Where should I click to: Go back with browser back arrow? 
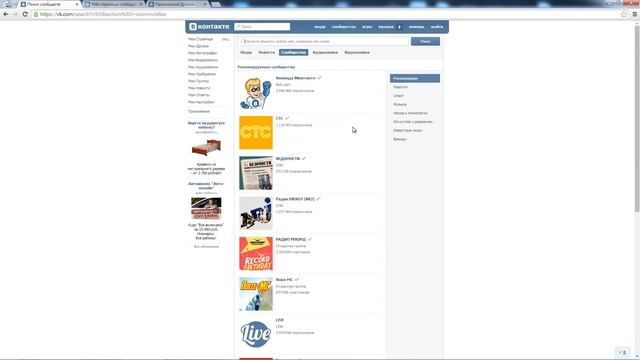(x=6, y=14)
